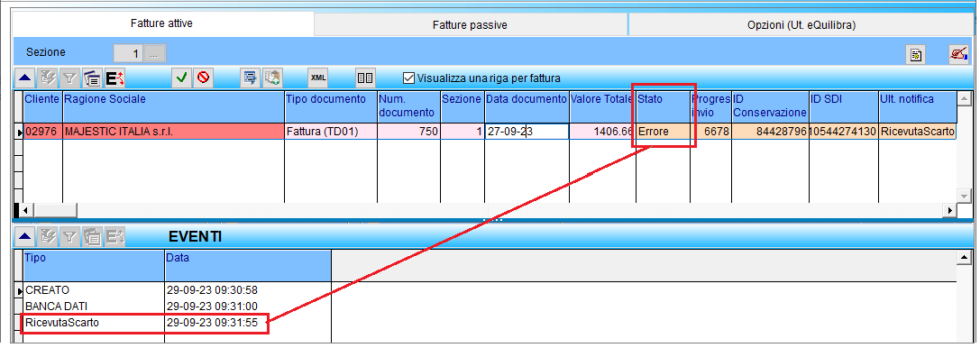980x348 pixels.
Task: Open Sezione lookup with the ellipsis button
Action: point(154,54)
